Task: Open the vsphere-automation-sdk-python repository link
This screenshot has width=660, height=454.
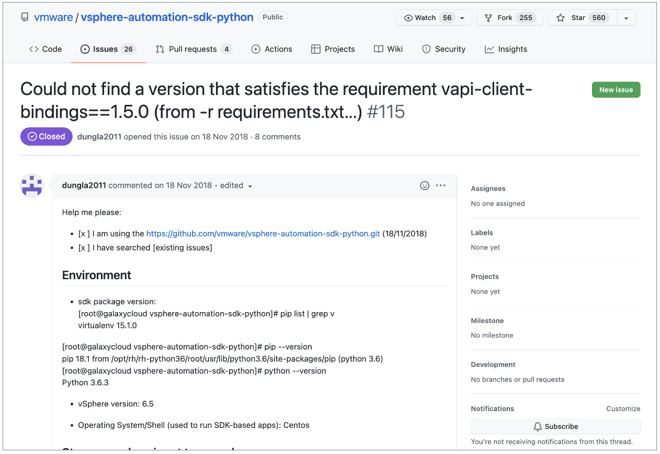Action: 167,17
